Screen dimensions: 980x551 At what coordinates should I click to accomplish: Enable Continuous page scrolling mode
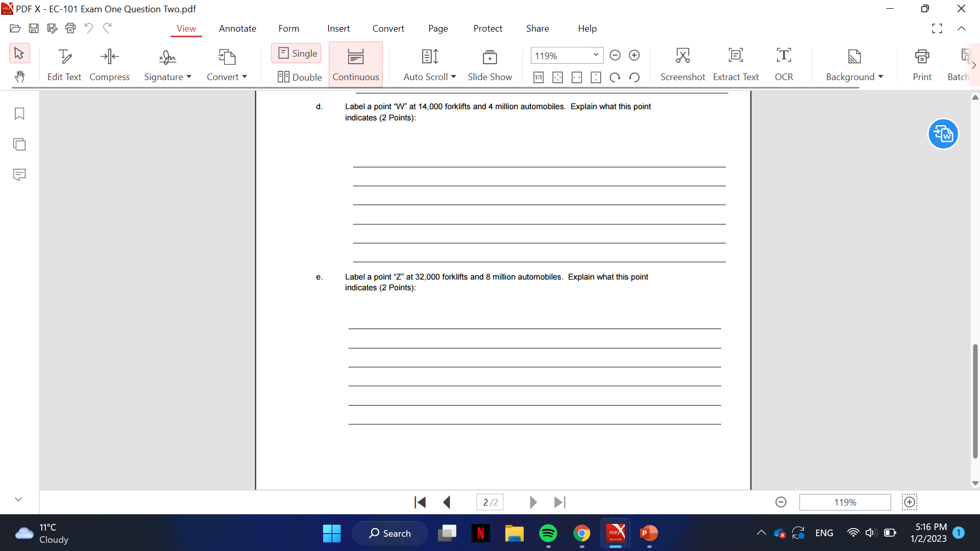pos(356,64)
